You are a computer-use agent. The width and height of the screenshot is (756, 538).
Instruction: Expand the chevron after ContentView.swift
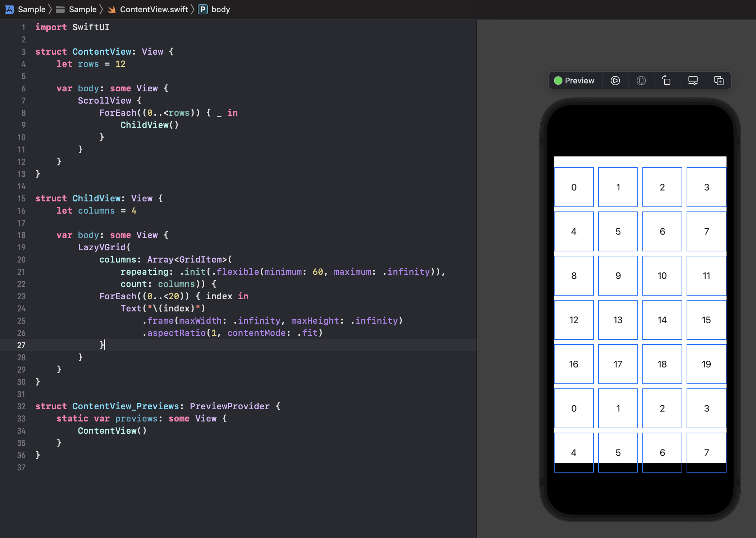tap(193, 9)
